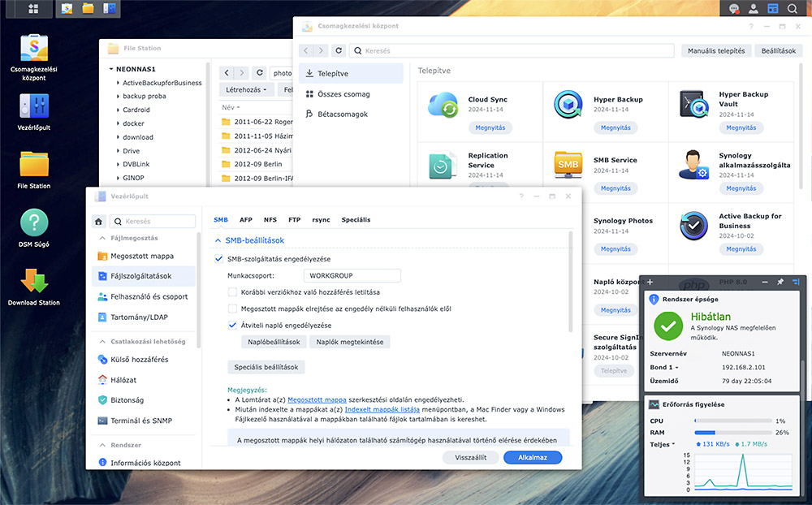Toggle Átviteli napló engedélyezése checkbox
Image resolution: width=812 pixels, height=505 pixels.
point(233,326)
